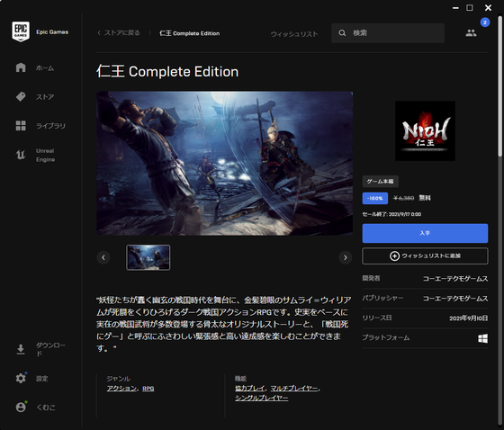Click the friends icon

(x=471, y=32)
